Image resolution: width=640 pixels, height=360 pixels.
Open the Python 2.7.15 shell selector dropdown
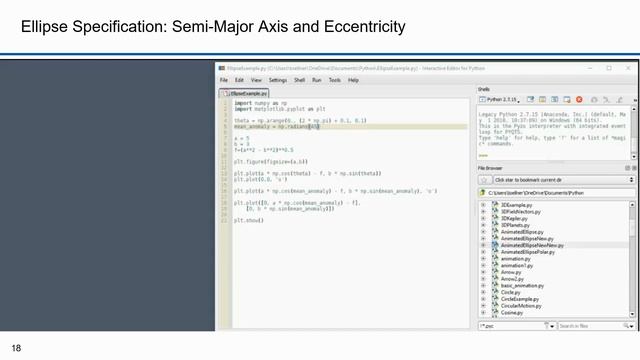pos(500,100)
